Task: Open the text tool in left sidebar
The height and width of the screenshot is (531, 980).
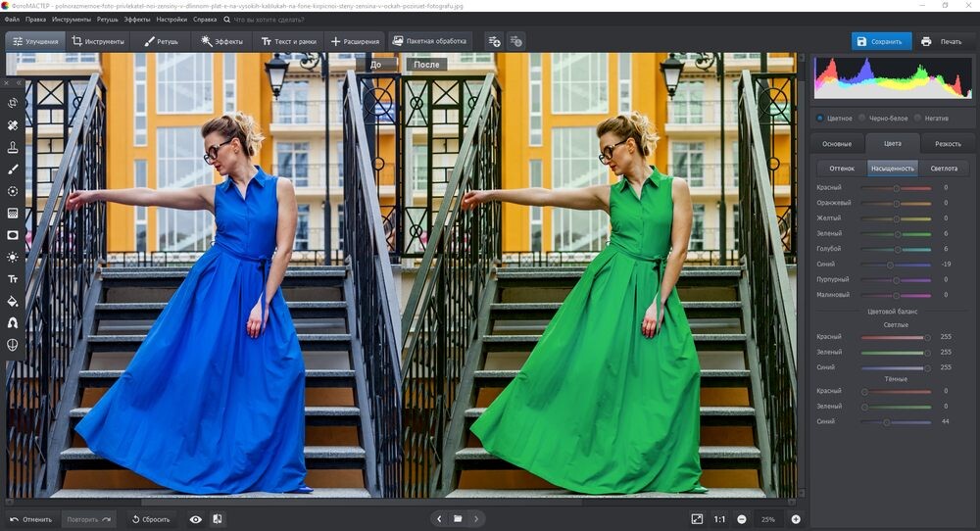Action: (x=13, y=279)
